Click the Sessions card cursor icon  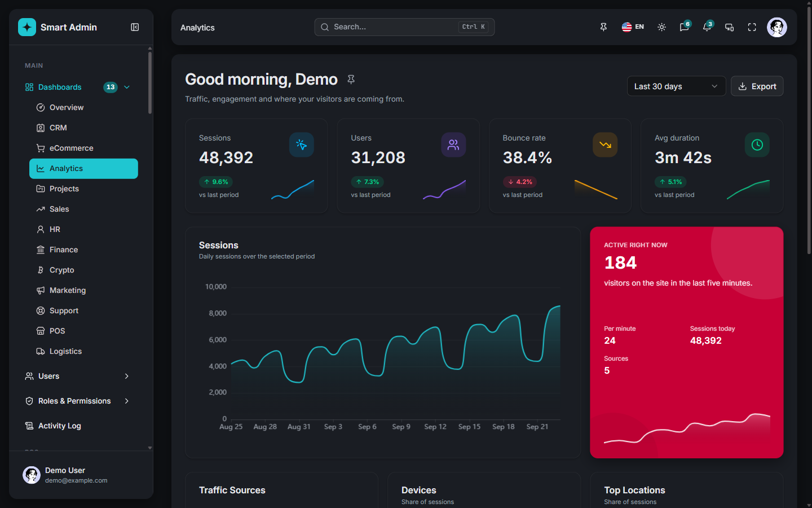[302, 145]
